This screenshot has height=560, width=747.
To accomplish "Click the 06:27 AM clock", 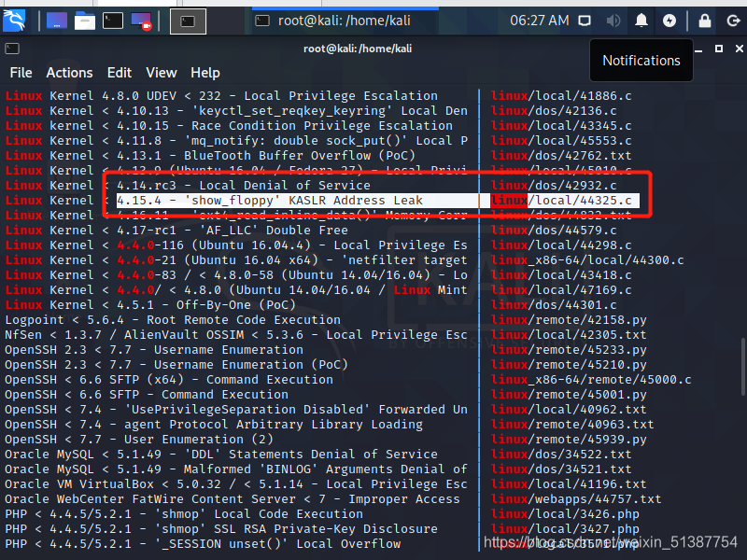I will pyautogui.click(x=540, y=21).
